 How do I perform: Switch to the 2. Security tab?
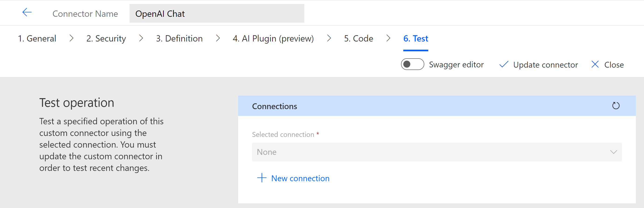point(106,38)
